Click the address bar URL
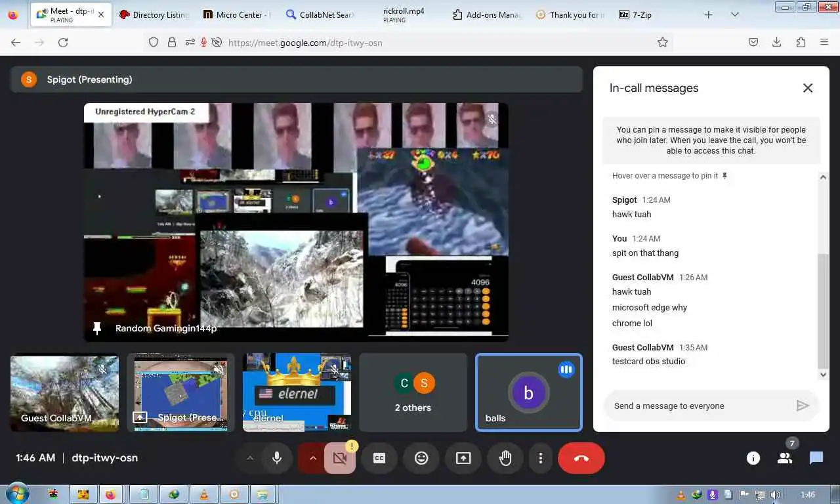 click(x=305, y=43)
